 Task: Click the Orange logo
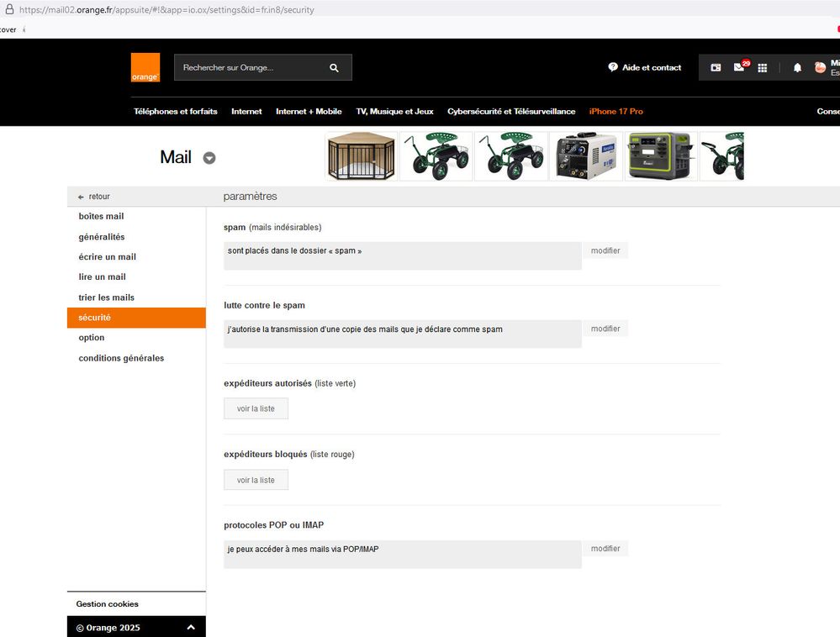pos(145,67)
